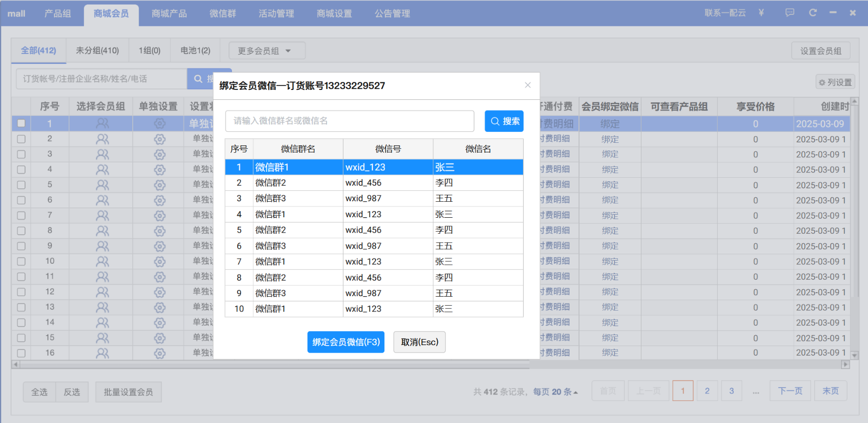Click the WeChat group name search field
868x423 pixels.
point(349,121)
